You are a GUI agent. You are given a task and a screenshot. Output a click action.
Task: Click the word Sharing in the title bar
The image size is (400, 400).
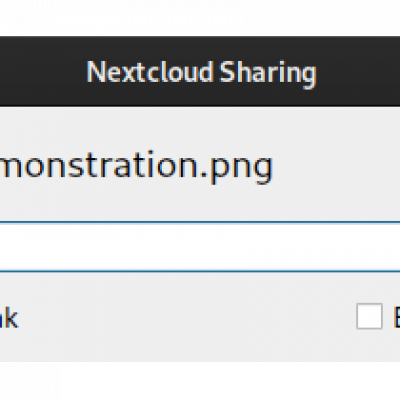(x=268, y=74)
